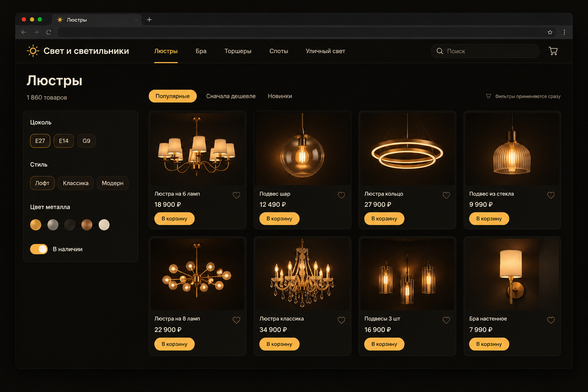The height and width of the screenshot is (392, 588).
Task: Open the Торшеры navigation tab
Action: (238, 51)
